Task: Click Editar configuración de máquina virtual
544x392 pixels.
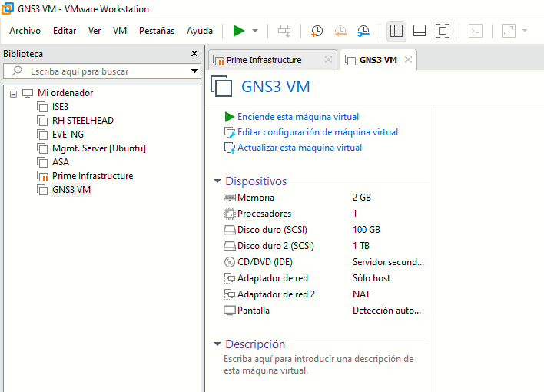Action: (x=317, y=132)
